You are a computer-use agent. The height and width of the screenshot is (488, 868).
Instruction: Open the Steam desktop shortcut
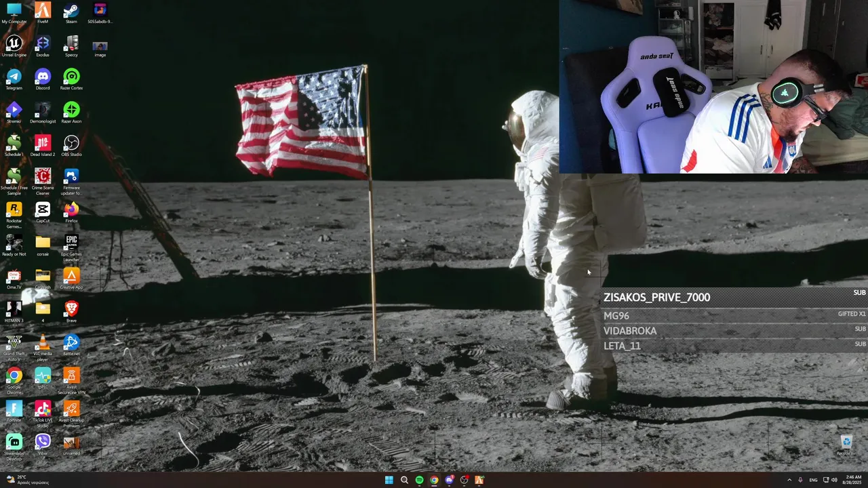tap(71, 13)
